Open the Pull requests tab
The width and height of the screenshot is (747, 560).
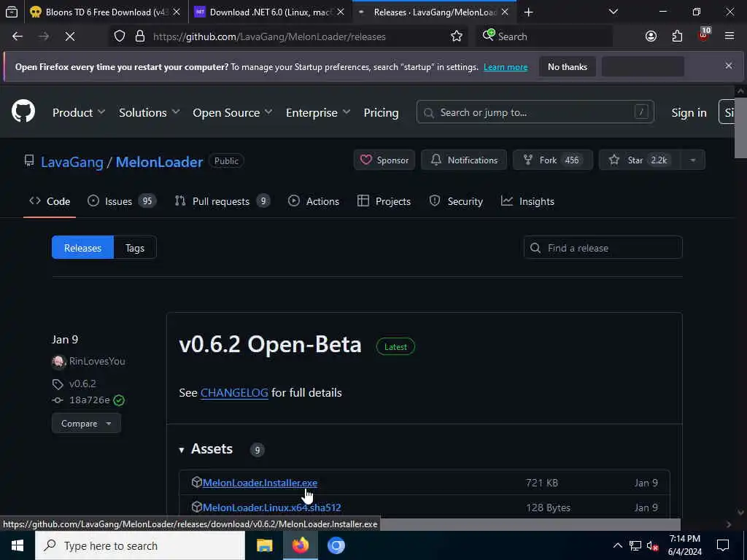(222, 201)
